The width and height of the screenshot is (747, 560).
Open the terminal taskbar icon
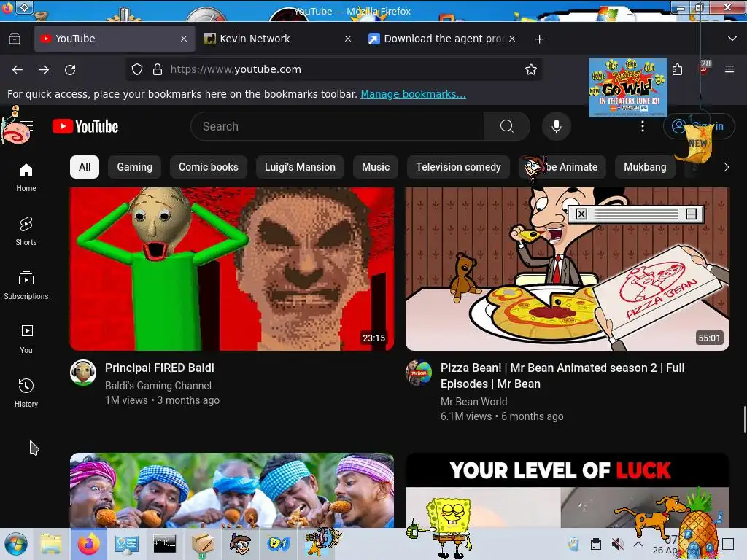tap(164, 544)
